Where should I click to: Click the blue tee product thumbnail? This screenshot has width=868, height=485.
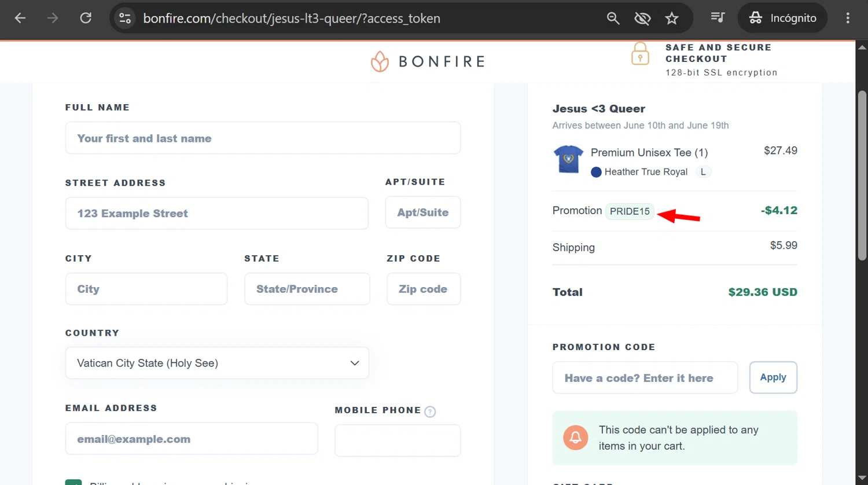(x=568, y=159)
